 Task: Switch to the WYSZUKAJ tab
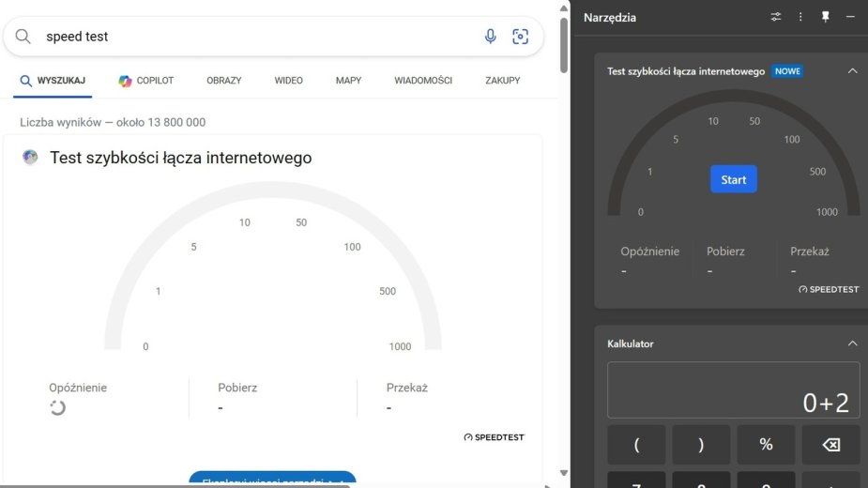coord(53,81)
